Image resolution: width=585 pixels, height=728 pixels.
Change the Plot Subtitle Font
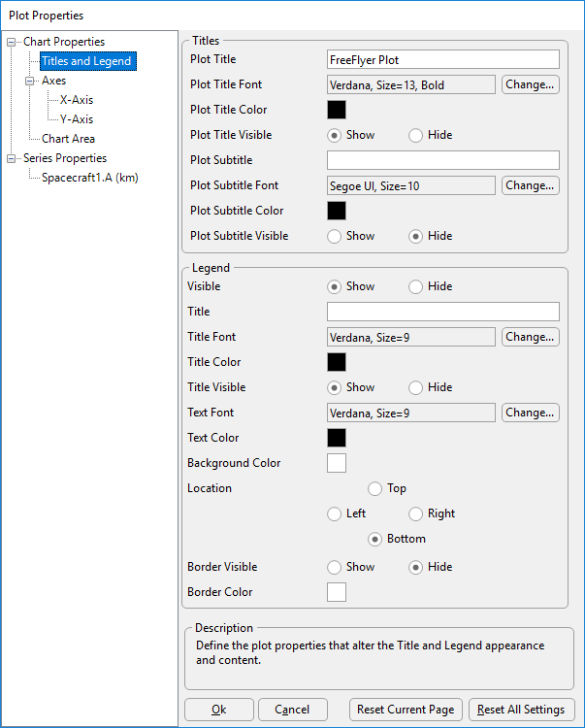coord(531,185)
